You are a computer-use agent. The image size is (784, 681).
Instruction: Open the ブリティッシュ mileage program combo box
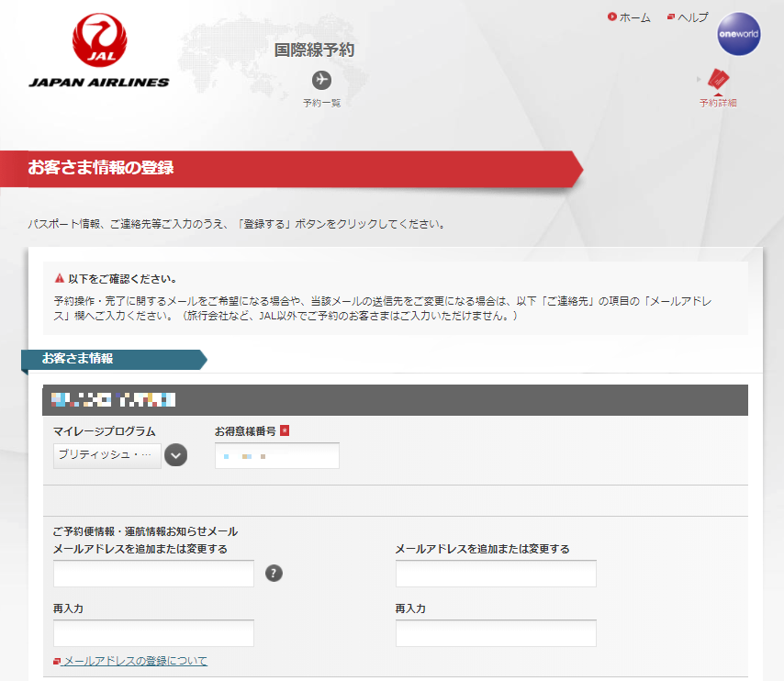[x=107, y=455]
